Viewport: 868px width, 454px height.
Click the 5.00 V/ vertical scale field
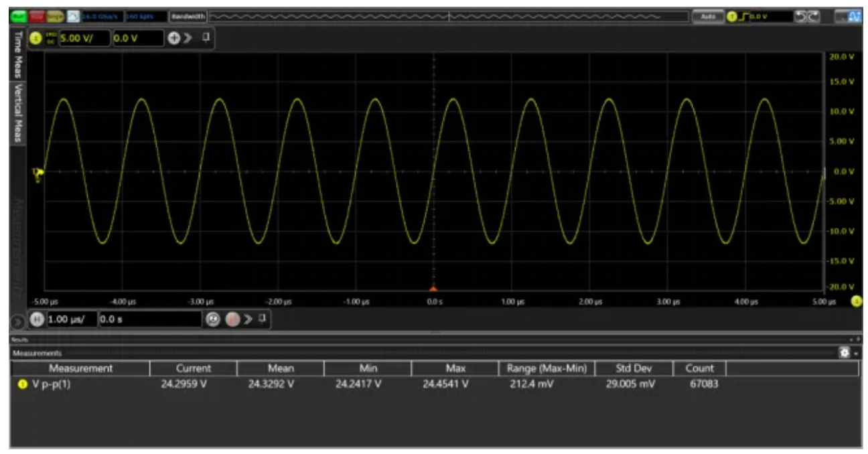[82, 39]
